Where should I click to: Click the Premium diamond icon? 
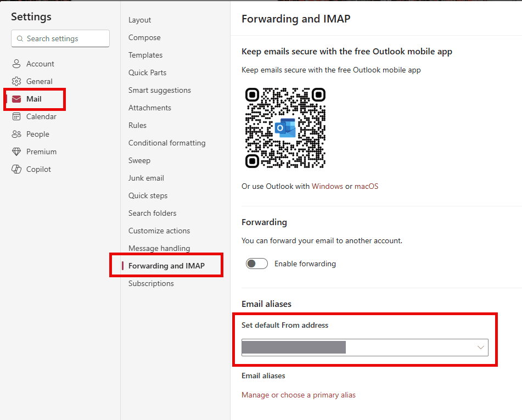click(x=16, y=152)
